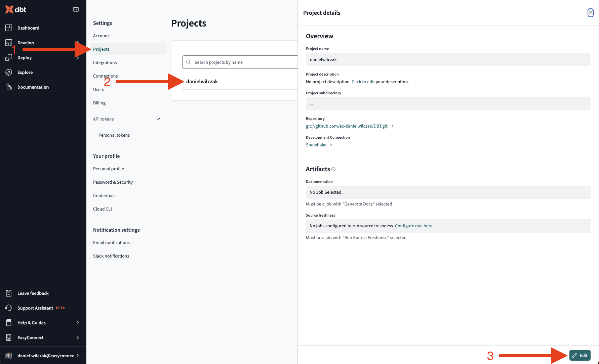599x364 pixels.
Task: Open Credentials settings
Action: tap(104, 195)
